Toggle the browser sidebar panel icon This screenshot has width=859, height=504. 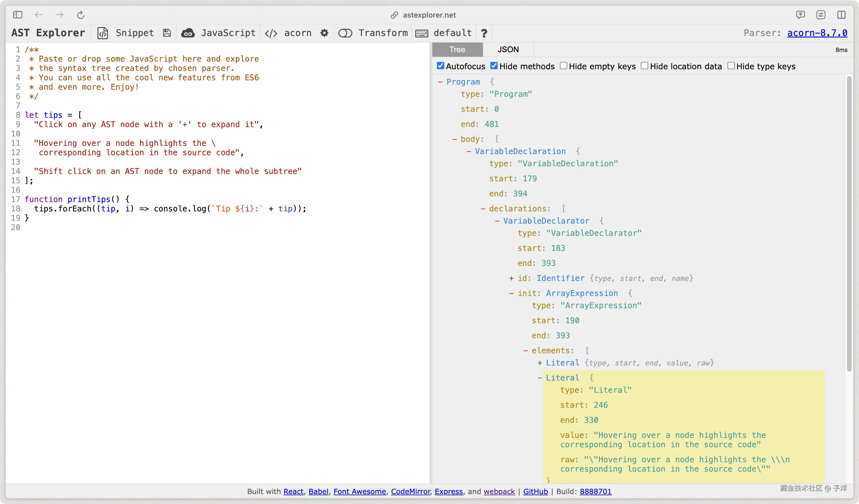17,15
